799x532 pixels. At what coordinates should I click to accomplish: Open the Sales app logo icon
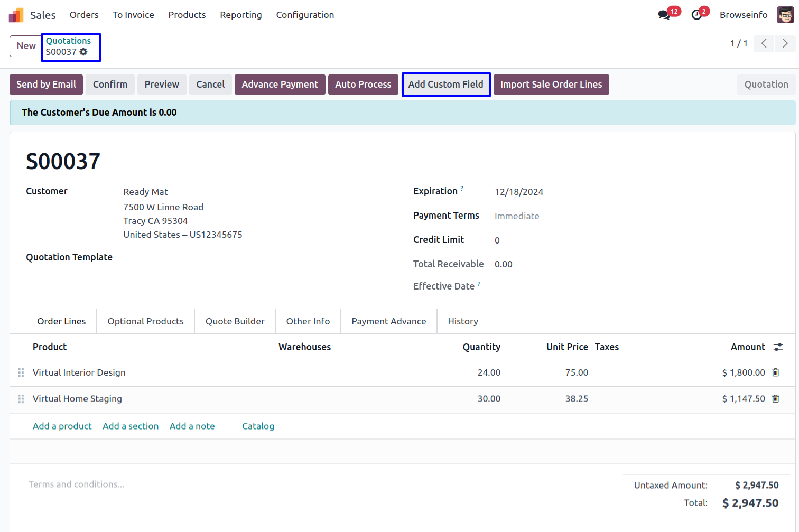16,15
